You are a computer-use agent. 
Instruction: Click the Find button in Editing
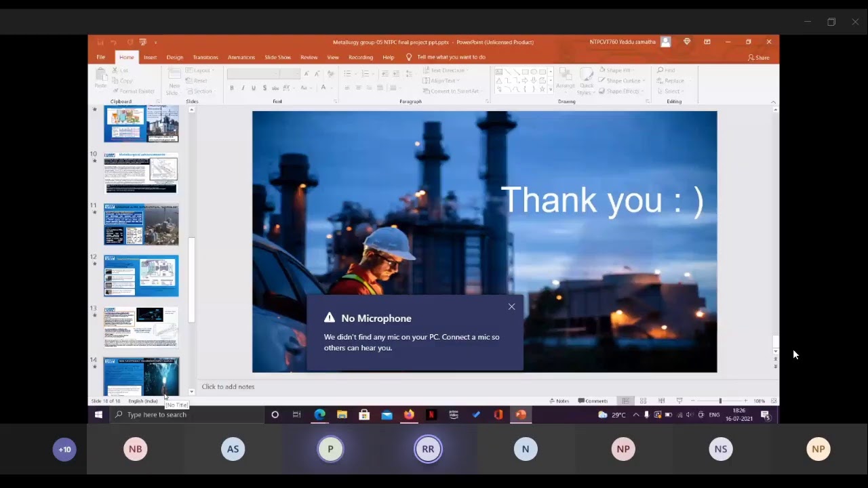(x=666, y=70)
